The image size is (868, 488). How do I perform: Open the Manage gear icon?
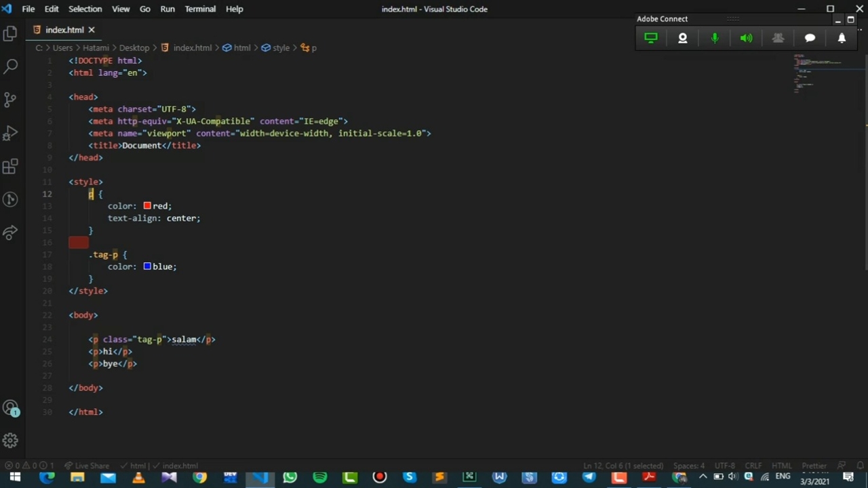coord(10,441)
